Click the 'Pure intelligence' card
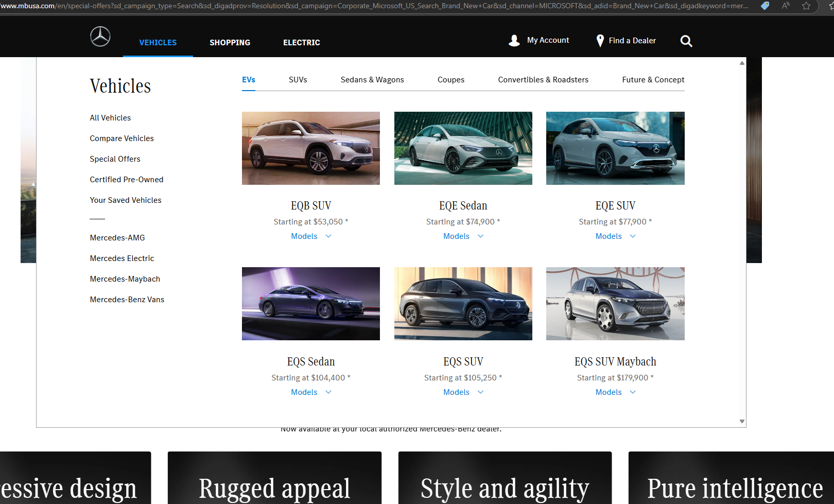Screen dimensions: 834x504 point(731,478)
